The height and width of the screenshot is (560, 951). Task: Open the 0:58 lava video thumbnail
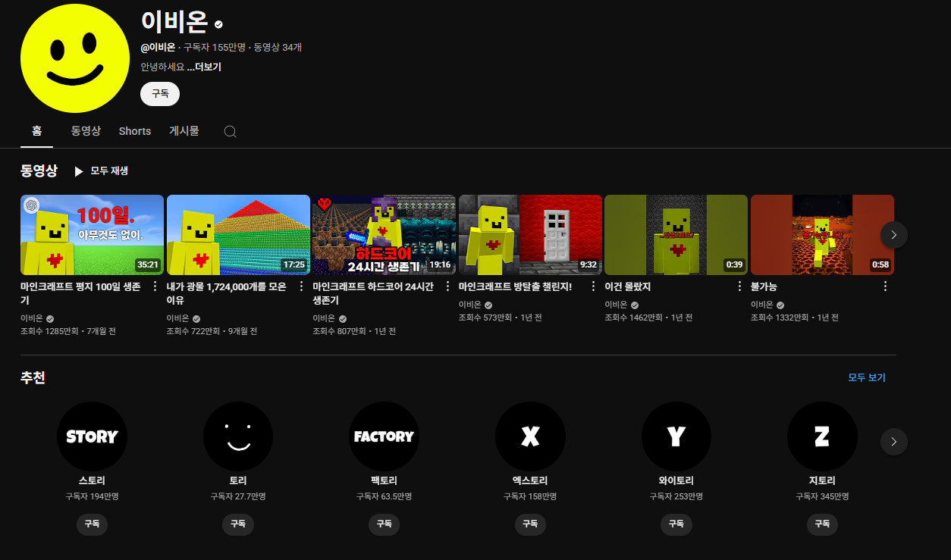click(822, 235)
